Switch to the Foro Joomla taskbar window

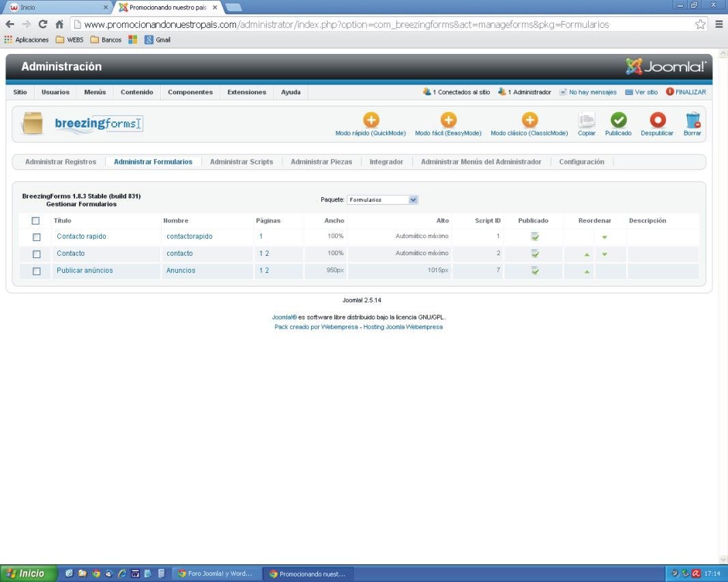216,574
